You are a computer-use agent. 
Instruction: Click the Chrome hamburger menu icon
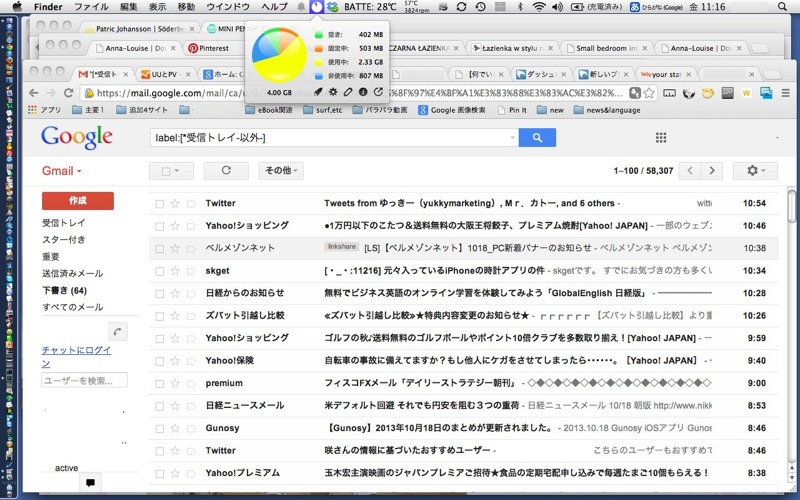tap(786, 93)
